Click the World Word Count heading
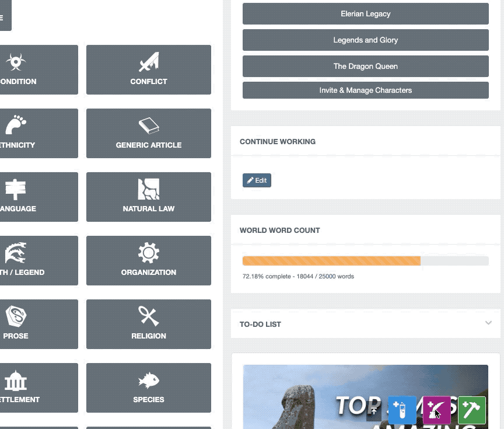Viewport: 504px width, 429px height. 279,231
